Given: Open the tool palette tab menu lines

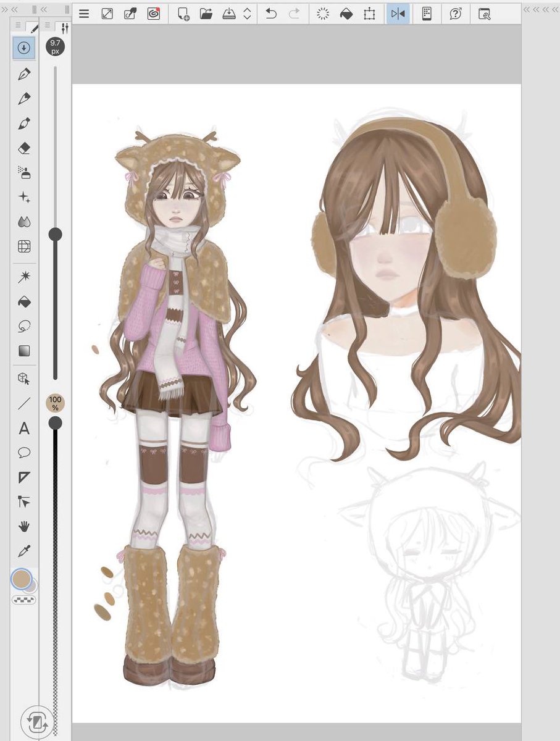Looking at the screenshot, I should pyautogui.click(x=17, y=26).
